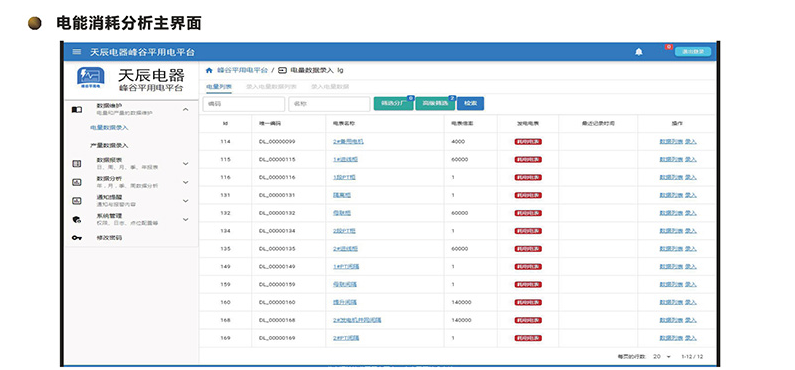
Task: Open the meter name link in row 131
Action: point(342,195)
